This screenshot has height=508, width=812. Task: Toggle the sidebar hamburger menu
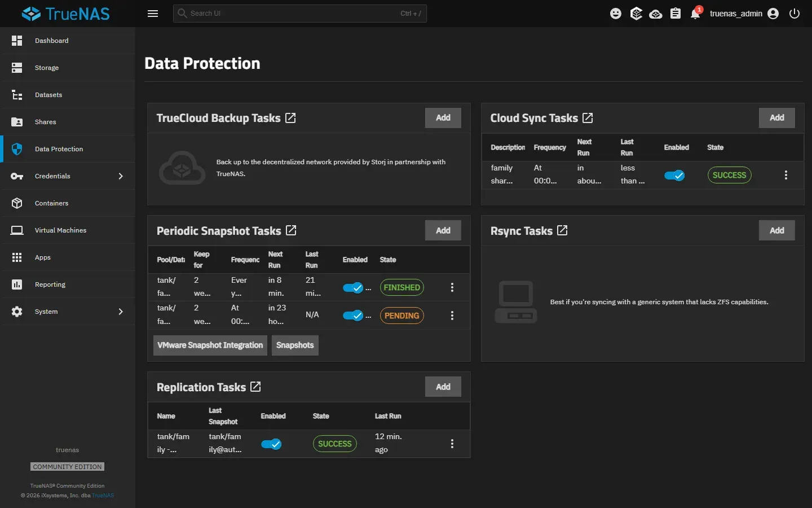(153, 14)
